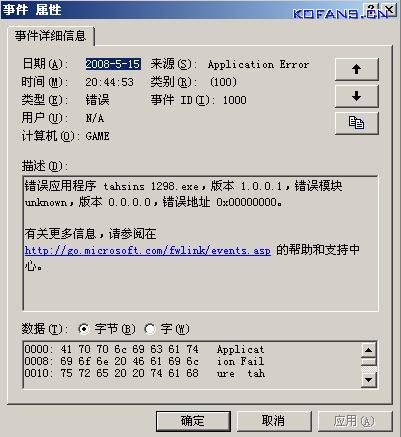Screen dimensions: 401x437
Task: Click the highlighted date 2008-5-15
Action: pos(113,64)
